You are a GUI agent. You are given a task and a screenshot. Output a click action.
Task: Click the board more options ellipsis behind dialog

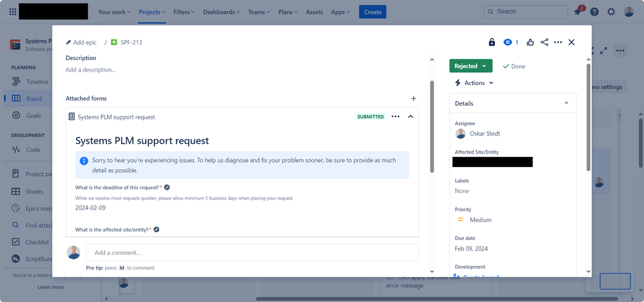click(620, 50)
